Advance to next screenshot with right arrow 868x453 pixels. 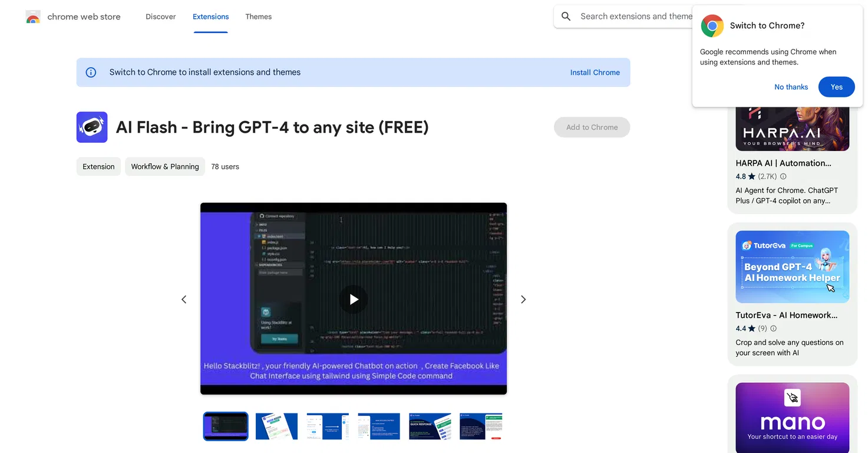(523, 300)
